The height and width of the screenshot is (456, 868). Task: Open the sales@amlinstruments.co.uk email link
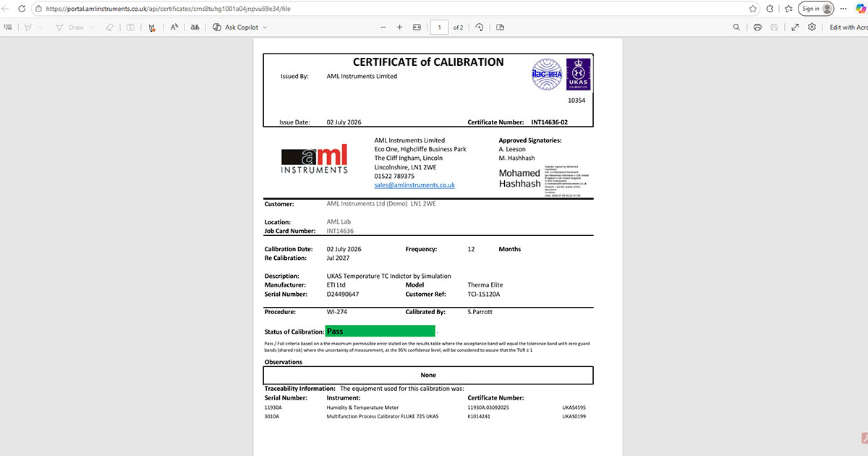pyautogui.click(x=414, y=185)
